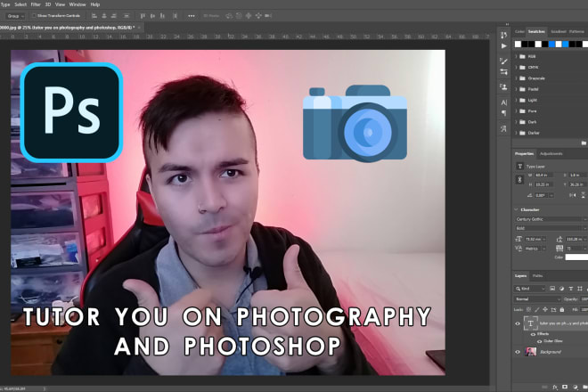
Task: Expand the Pastel swatch group
Action: click(517, 89)
